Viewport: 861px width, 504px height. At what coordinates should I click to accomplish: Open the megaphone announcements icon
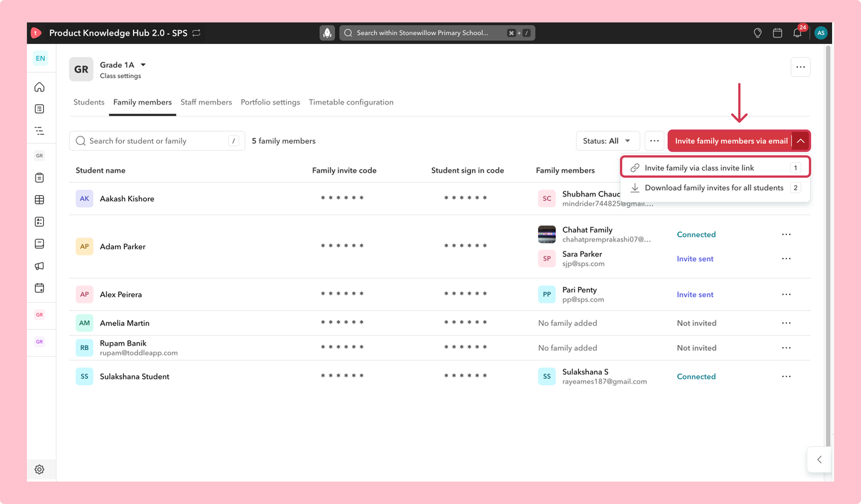click(39, 266)
